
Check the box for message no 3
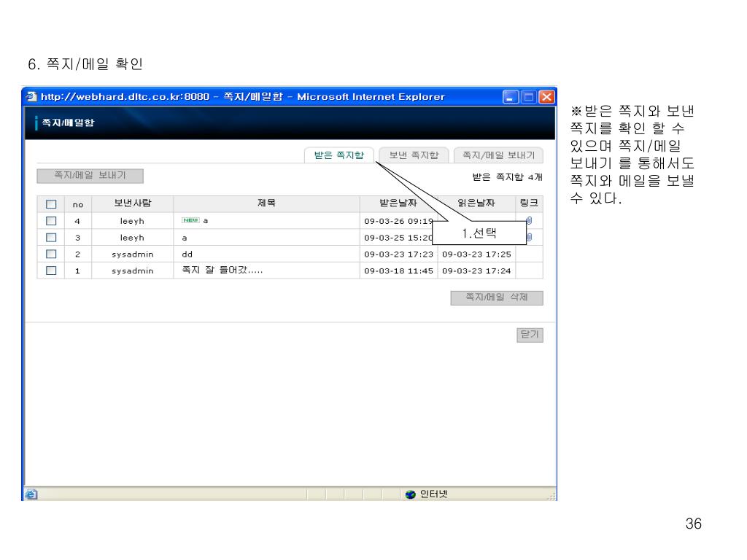51,238
